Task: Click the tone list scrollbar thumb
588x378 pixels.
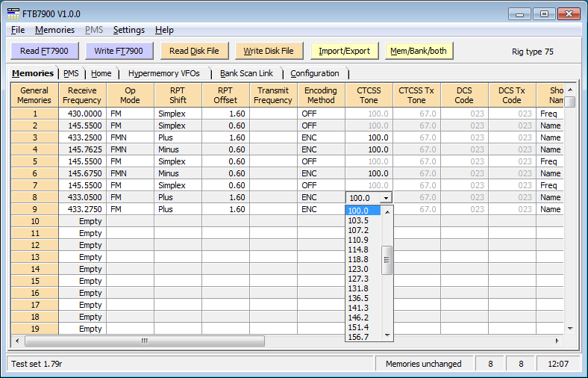Action: 387,260
